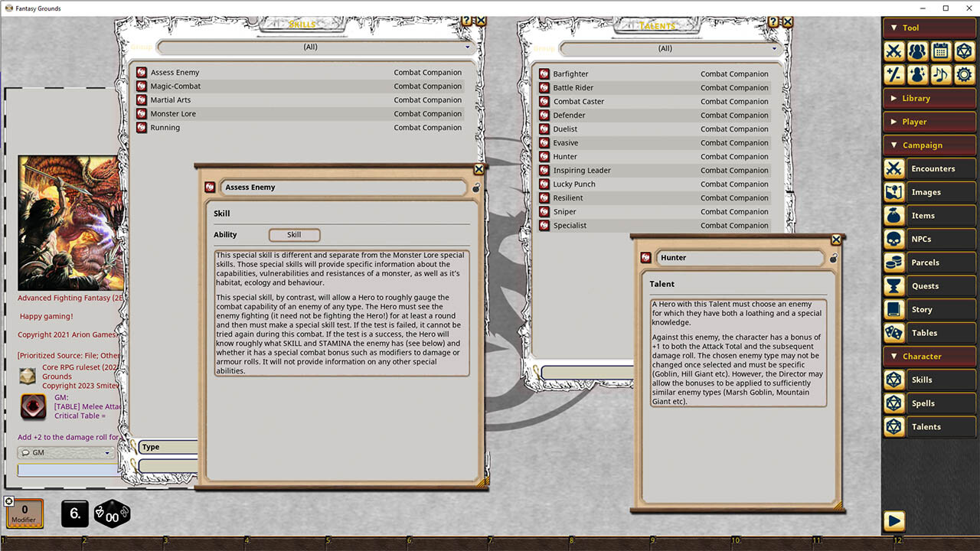Open the Party Sheet group icon
This screenshot has height=551, width=980.
click(x=916, y=51)
